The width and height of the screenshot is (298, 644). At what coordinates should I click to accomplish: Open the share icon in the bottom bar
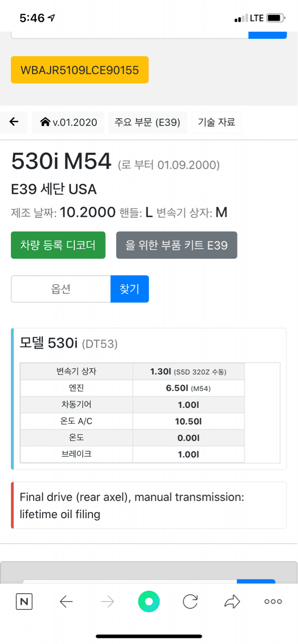pyautogui.click(x=232, y=601)
